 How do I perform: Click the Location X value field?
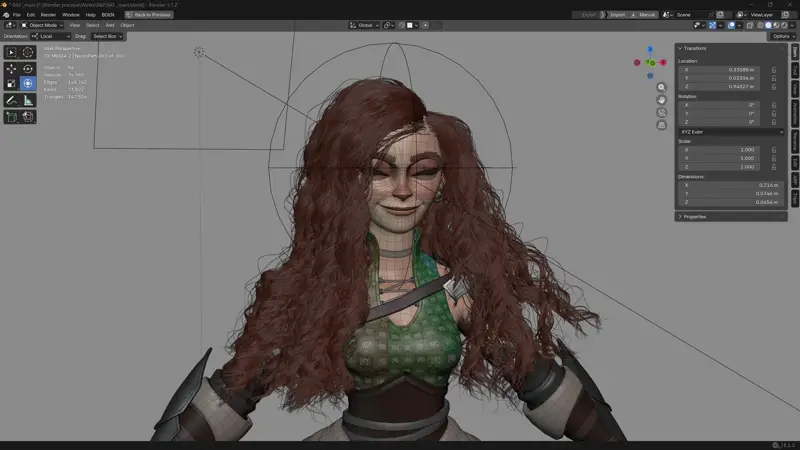coord(719,70)
